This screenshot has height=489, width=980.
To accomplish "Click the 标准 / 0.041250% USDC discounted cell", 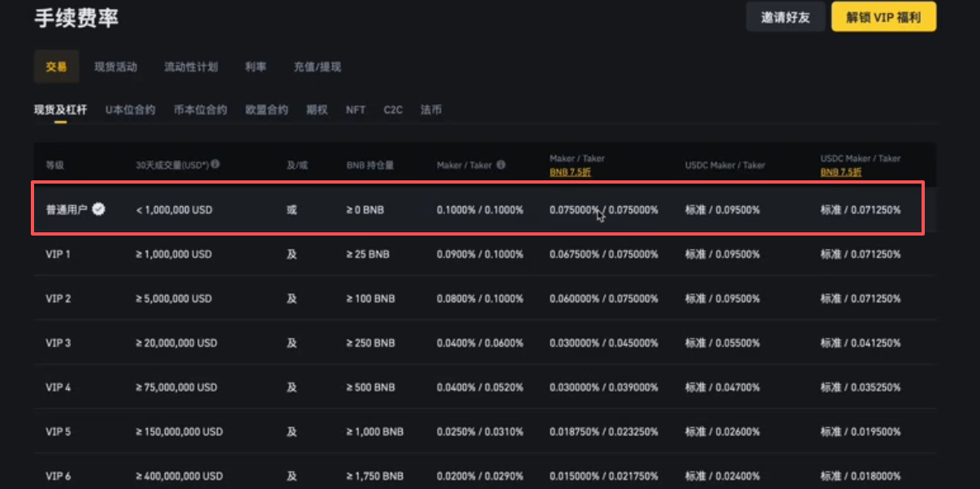I will [x=861, y=343].
